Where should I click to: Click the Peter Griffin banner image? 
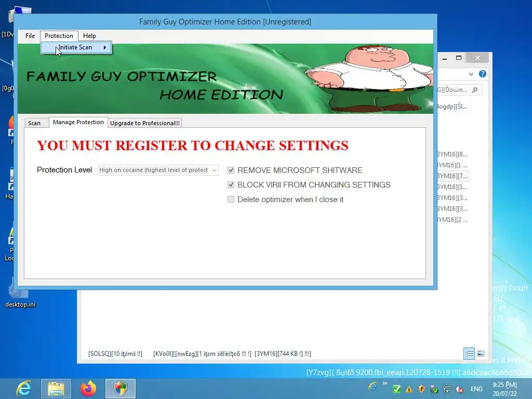click(x=368, y=79)
